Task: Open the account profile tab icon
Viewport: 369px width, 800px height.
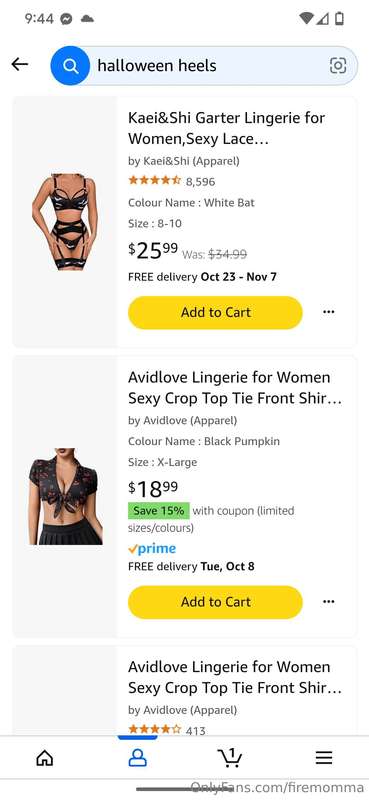Action: pyautogui.click(x=137, y=758)
